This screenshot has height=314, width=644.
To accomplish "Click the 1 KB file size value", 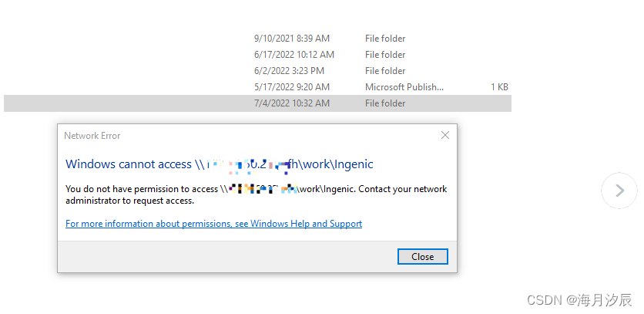I will click(x=499, y=87).
